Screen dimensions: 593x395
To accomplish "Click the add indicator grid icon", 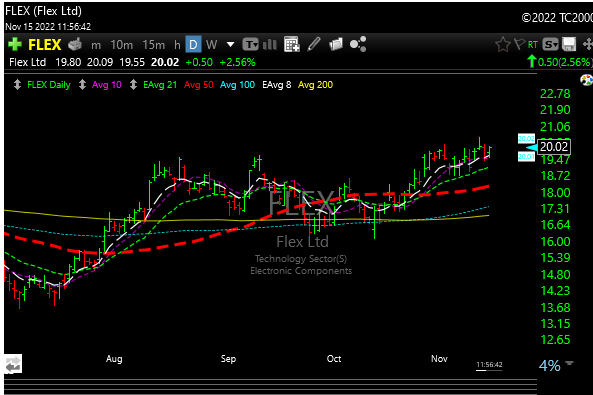I will pyautogui.click(x=292, y=44).
